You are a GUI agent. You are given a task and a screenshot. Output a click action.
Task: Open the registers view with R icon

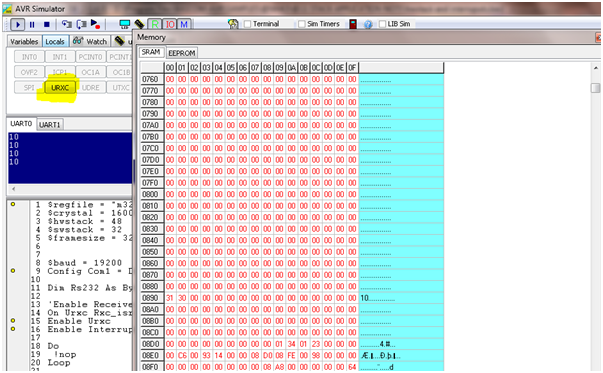point(155,25)
